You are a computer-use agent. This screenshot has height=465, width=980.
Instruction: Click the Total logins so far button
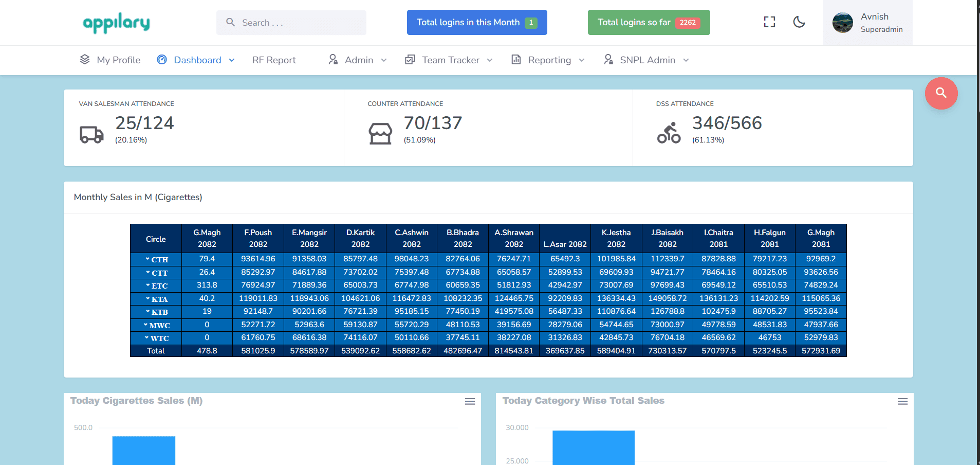click(648, 22)
